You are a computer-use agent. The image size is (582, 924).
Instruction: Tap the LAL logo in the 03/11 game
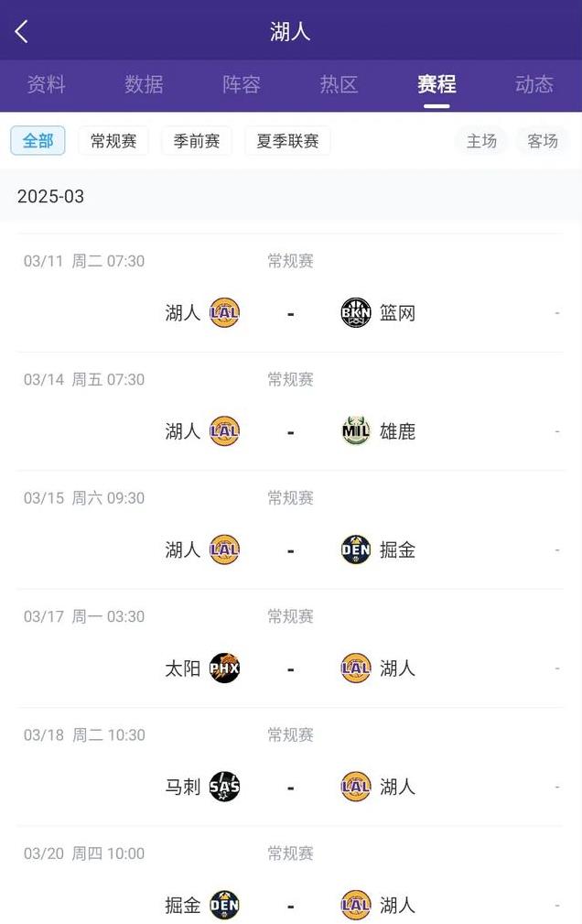[x=224, y=313]
